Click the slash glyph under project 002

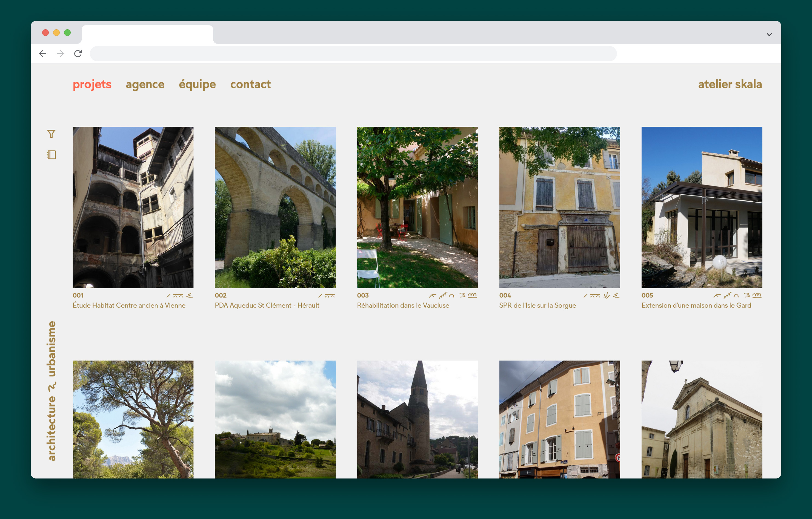[320, 296]
